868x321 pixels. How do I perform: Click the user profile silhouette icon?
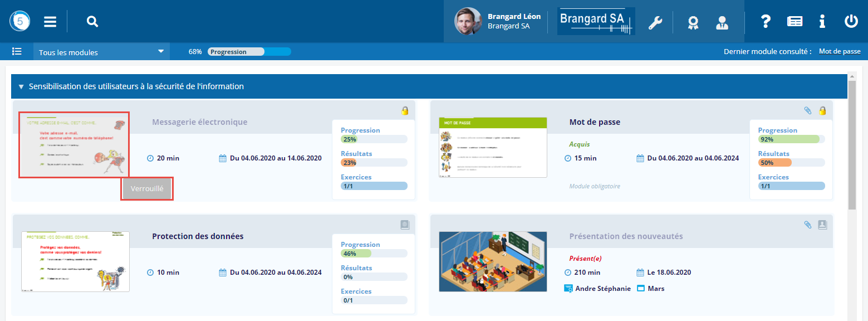(722, 22)
